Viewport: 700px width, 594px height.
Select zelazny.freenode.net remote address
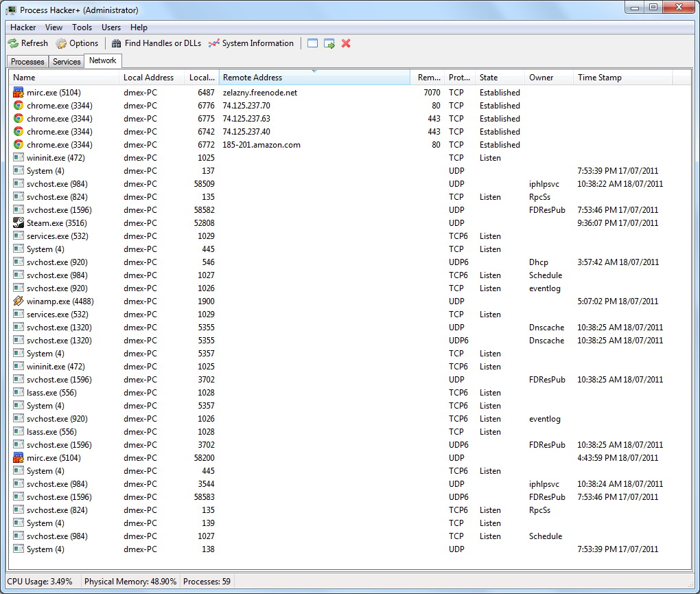(x=260, y=93)
